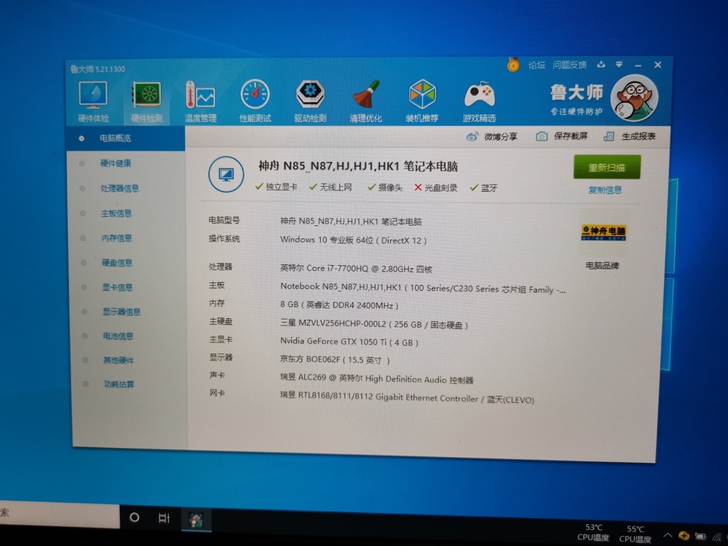The width and height of the screenshot is (728, 546).
Task: Click 保存截屏 save screenshot
Action: click(x=562, y=136)
